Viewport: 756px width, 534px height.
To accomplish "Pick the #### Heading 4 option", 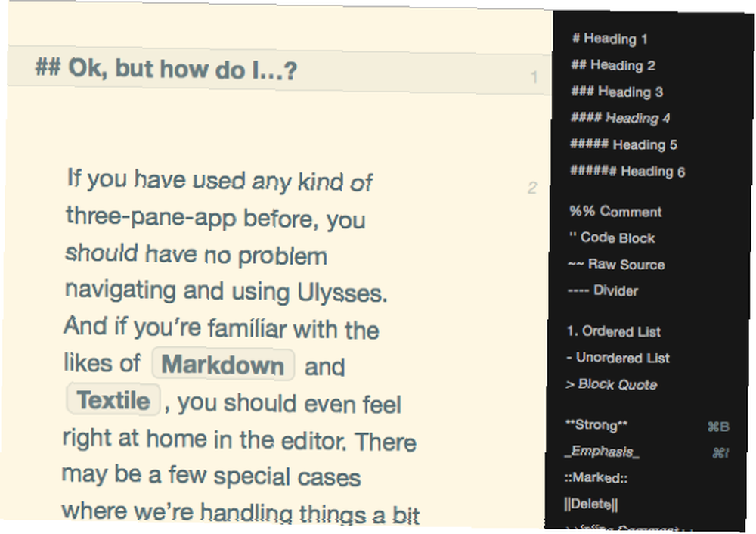I will coord(620,118).
